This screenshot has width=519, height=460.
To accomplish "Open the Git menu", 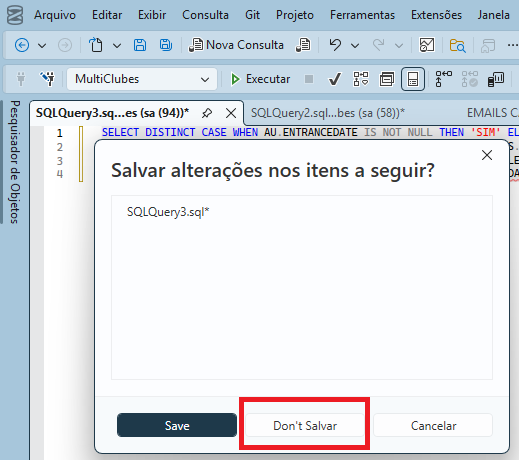I will coord(252,15).
